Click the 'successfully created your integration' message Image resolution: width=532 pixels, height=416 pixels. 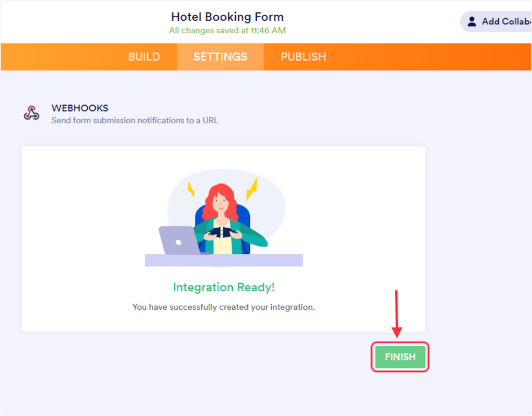tap(223, 307)
